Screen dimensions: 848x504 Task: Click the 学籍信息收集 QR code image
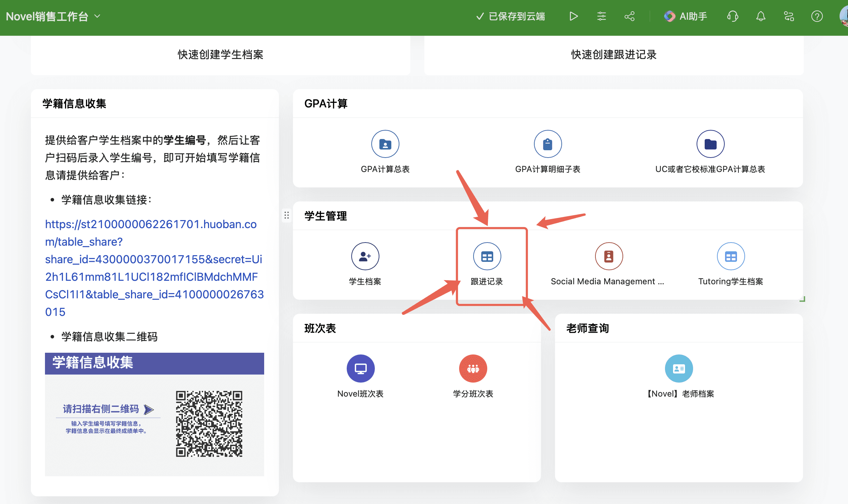(x=209, y=424)
